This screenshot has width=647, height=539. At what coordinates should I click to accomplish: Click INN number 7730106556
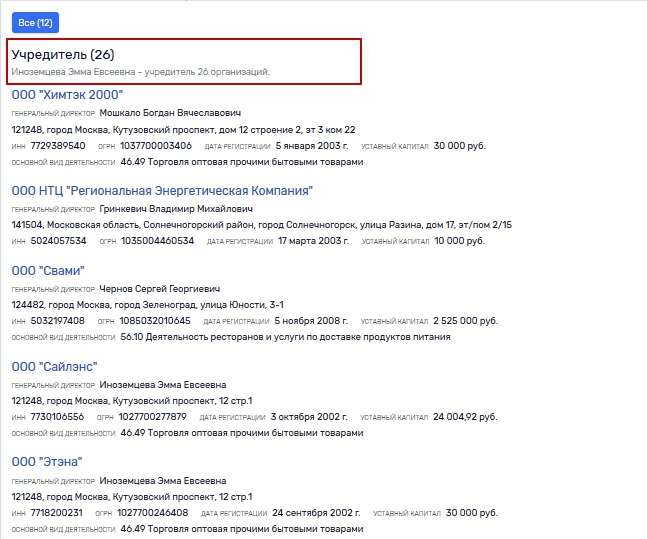57,417
